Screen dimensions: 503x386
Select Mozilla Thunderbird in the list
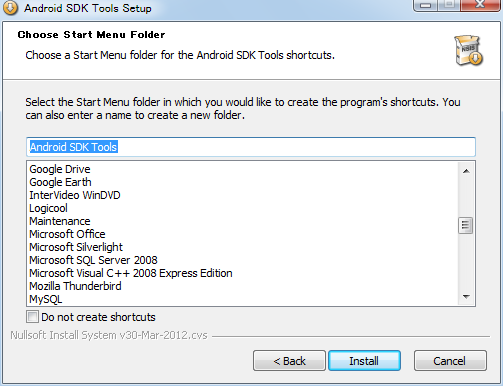pyautogui.click(x=75, y=286)
